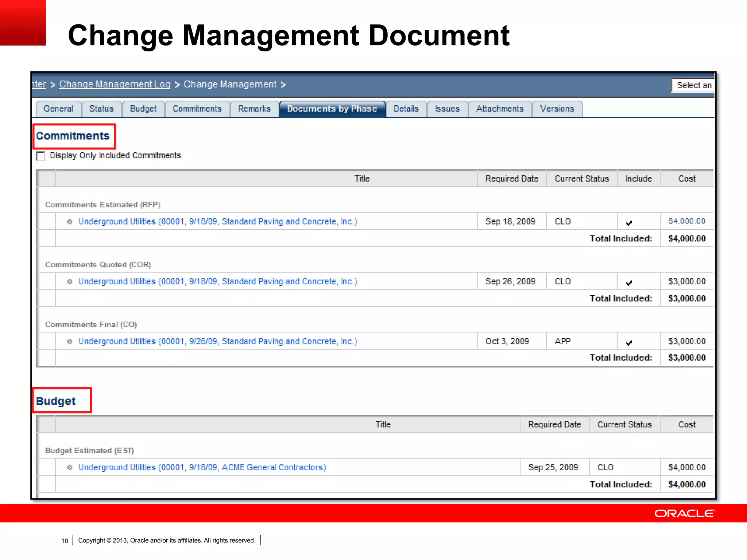Image resolution: width=747 pixels, height=560 pixels.
Task: Click the greyed $4,000.00 RFP cost cell
Action: 687,221
